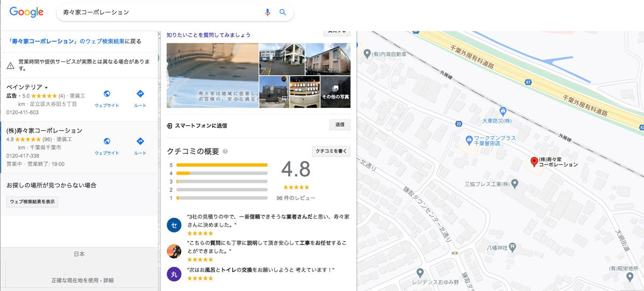
Task: Click (有)昭栄地所 map marker
Action: (630, 277)
